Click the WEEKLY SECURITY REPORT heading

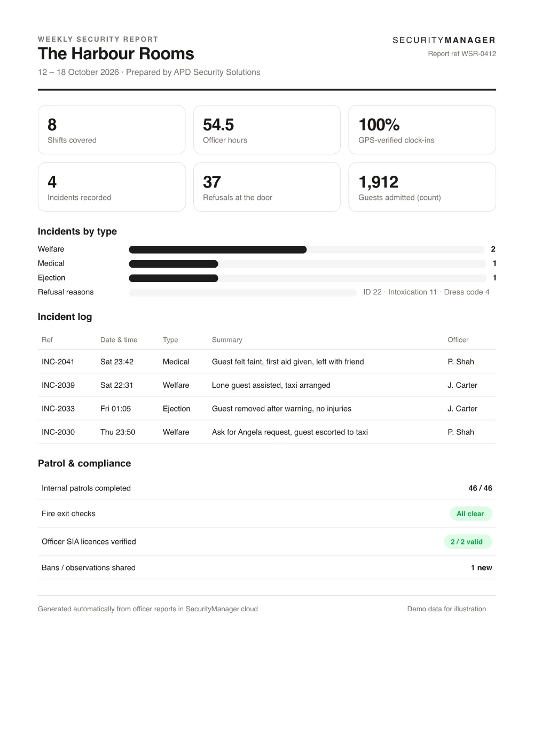pyautogui.click(x=98, y=39)
